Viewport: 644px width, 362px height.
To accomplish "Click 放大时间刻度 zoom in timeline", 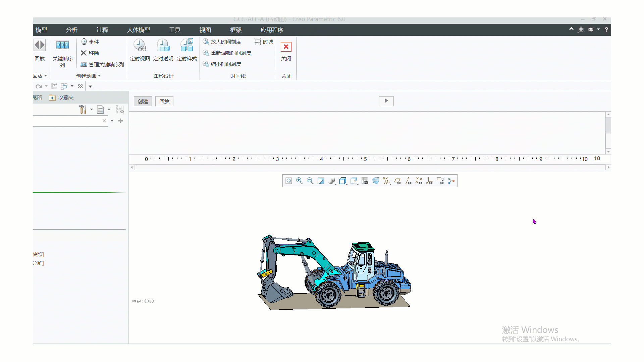I will click(222, 42).
